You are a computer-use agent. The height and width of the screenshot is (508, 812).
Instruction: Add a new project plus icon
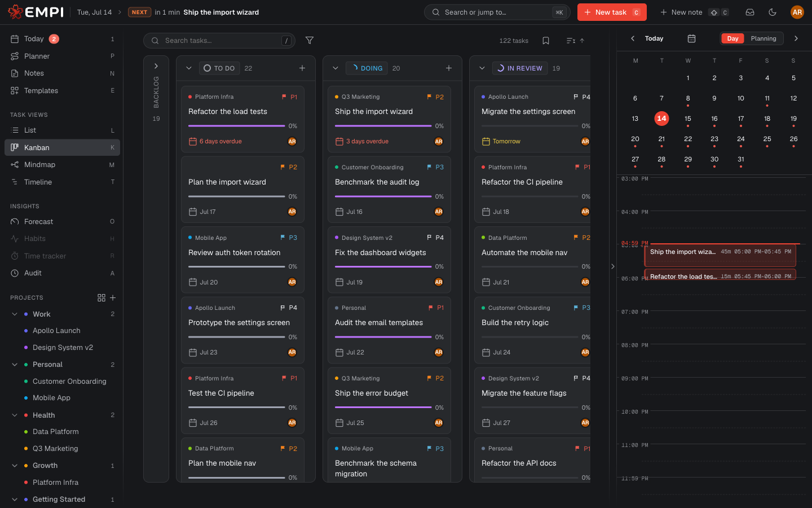[113, 297]
